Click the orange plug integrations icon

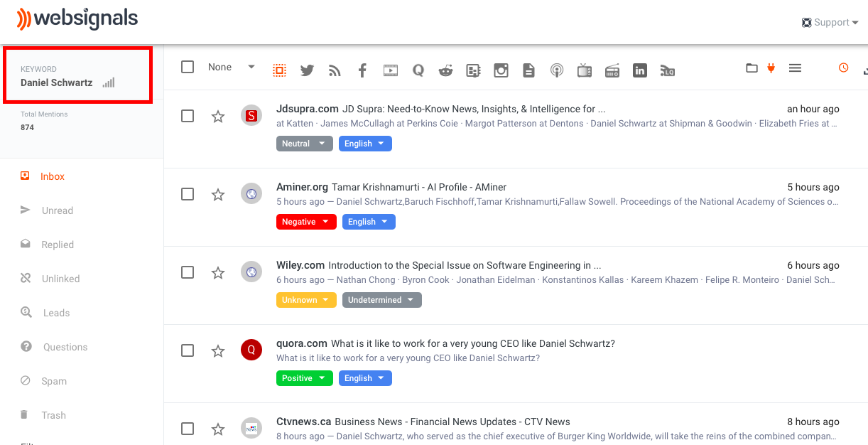click(x=771, y=68)
